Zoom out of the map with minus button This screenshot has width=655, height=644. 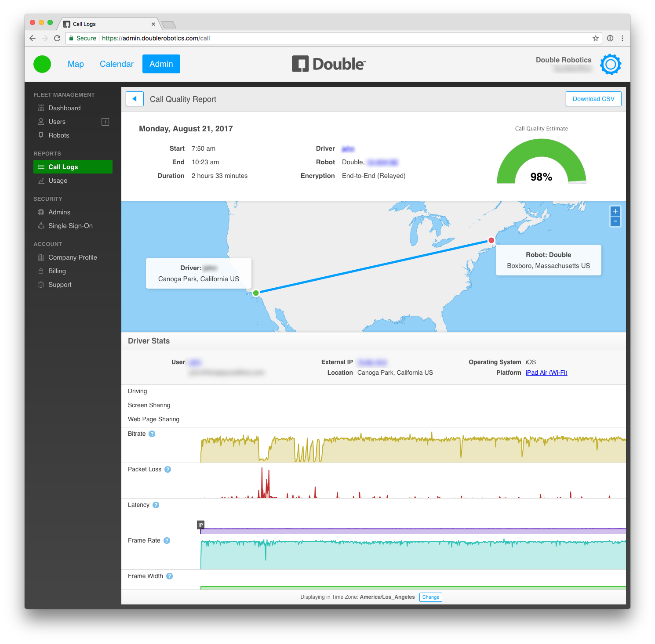615,221
